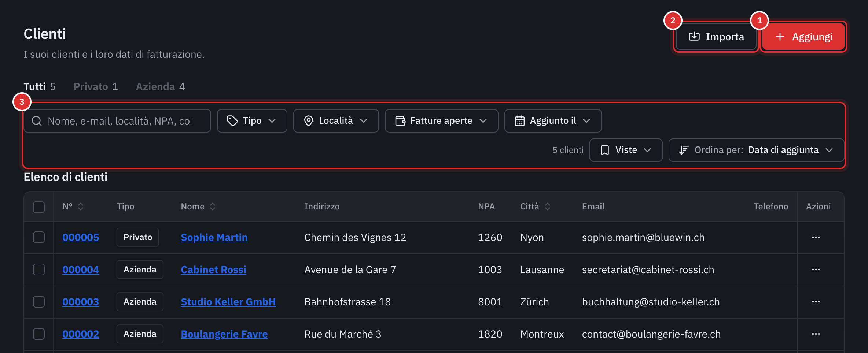Open actions menu for Studio Keller GmbH
The height and width of the screenshot is (353, 868).
pos(816,302)
